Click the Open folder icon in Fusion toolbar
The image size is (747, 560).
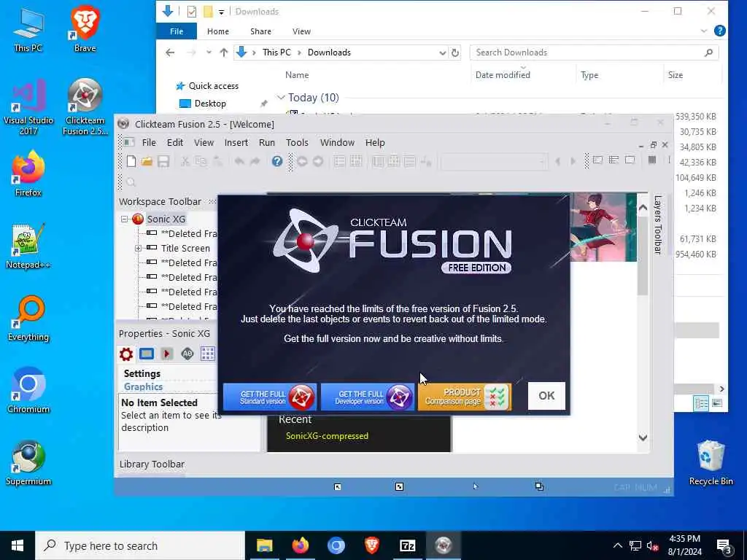click(x=147, y=161)
